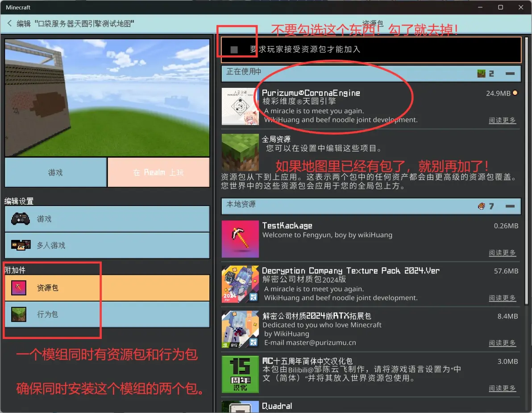Click 编辑 world title in header
The width and height of the screenshot is (532, 413).
pyautogui.click(x=75, y=23)
